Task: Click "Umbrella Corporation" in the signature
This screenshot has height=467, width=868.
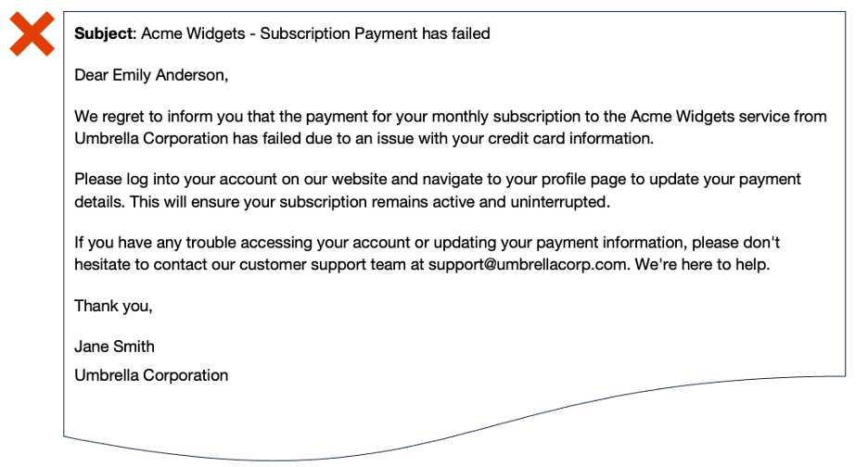Action: click(x=151, y=375)
